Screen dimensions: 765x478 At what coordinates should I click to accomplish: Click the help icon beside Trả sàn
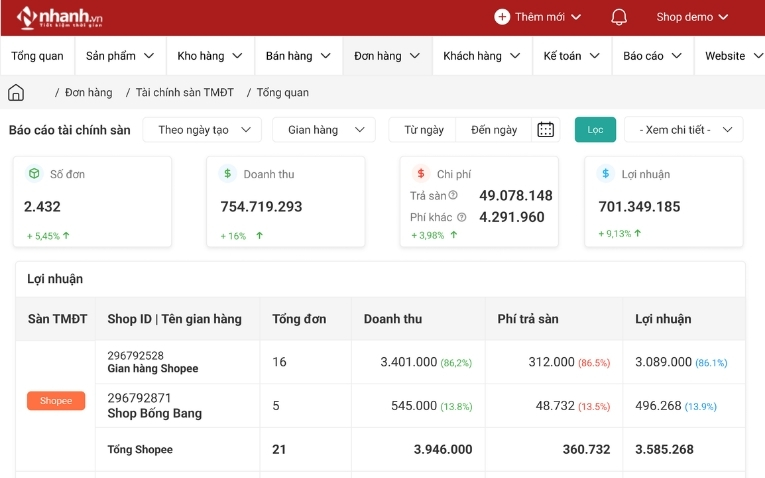pos(453,196)
